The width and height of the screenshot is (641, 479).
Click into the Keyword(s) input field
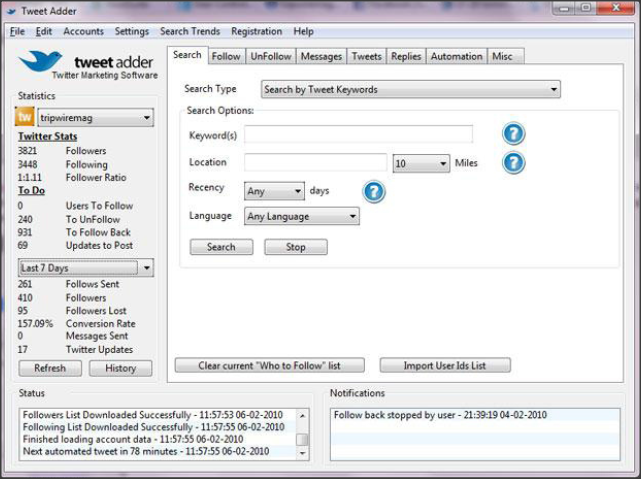coord(359,134)
